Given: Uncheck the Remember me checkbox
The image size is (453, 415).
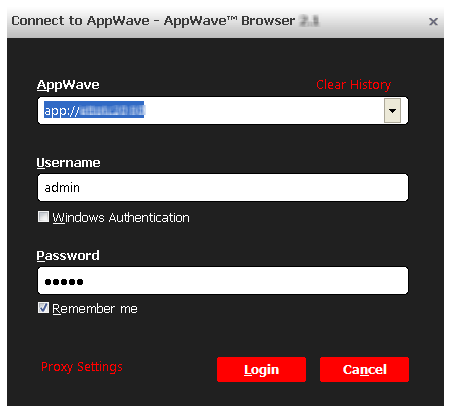Looking at the screenshot, I should point(43,308).
